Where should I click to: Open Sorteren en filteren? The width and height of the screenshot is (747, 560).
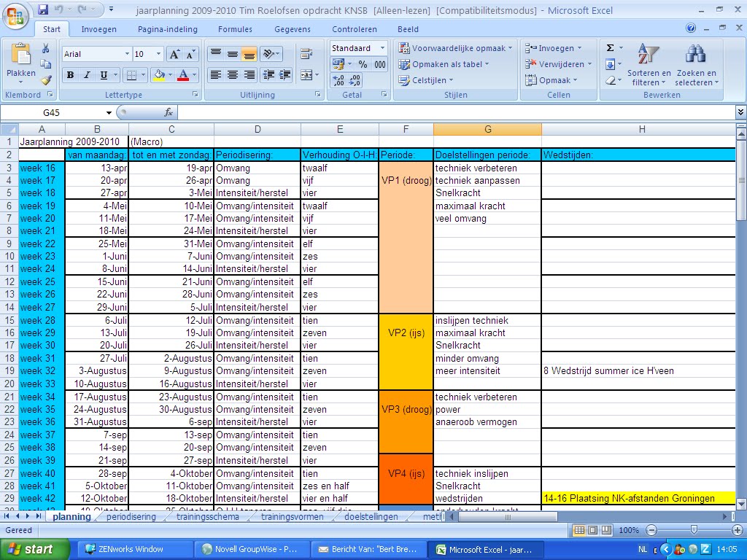[649, 65]
